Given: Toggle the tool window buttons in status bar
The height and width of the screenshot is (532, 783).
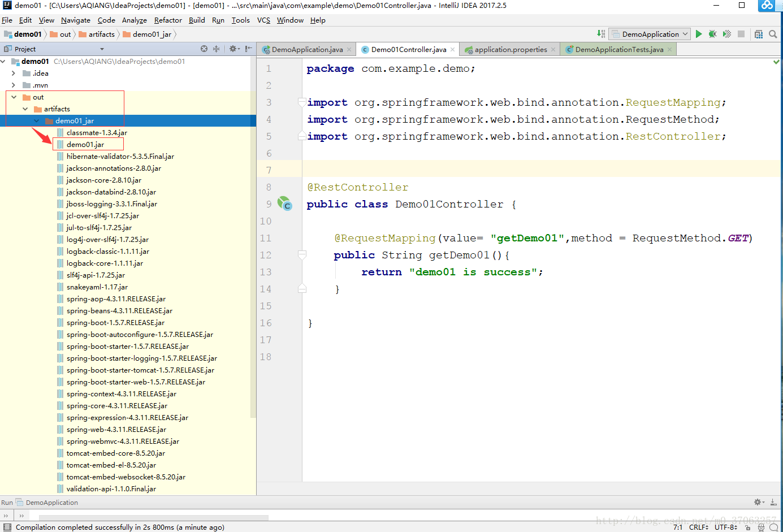Looking at the screenshot, I should 7,527.
